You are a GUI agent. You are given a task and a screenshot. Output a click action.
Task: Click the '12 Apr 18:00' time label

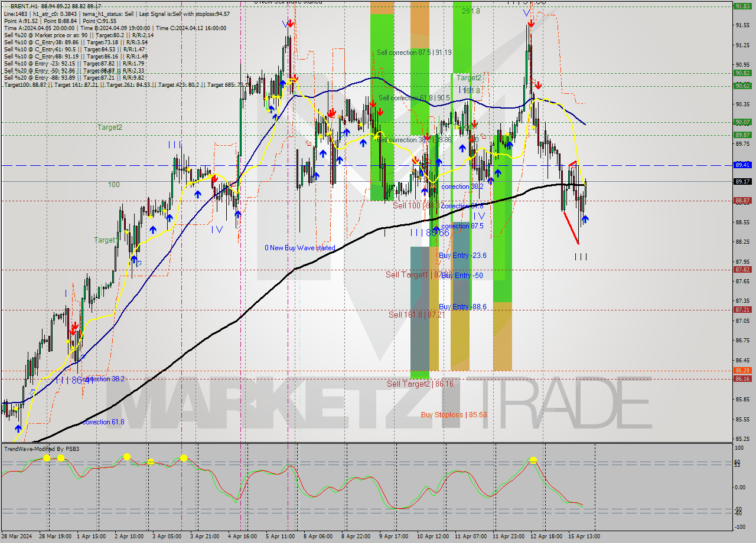546,536
